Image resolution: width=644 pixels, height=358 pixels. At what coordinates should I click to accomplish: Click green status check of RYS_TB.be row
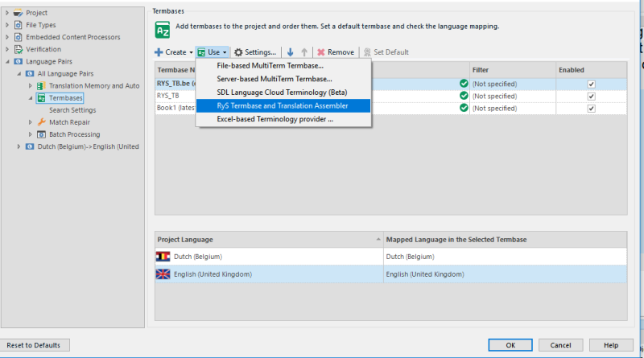click(x=464, y=84)
